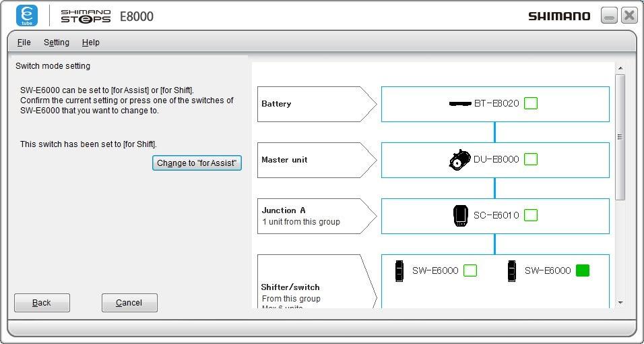Open the Help menu
This screenshot has height=344, width=644.
tap(91, 42)
